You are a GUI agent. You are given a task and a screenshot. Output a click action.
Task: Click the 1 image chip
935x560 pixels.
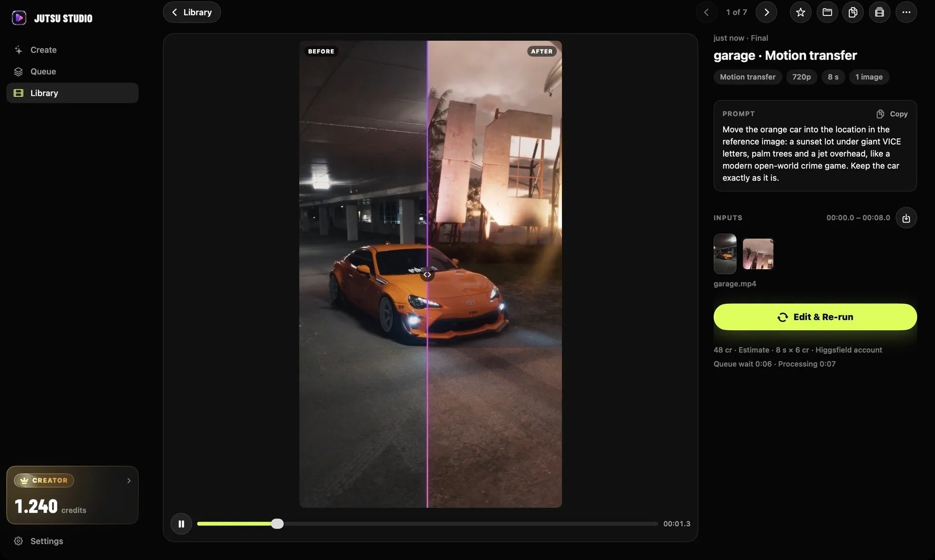(869, 77)
